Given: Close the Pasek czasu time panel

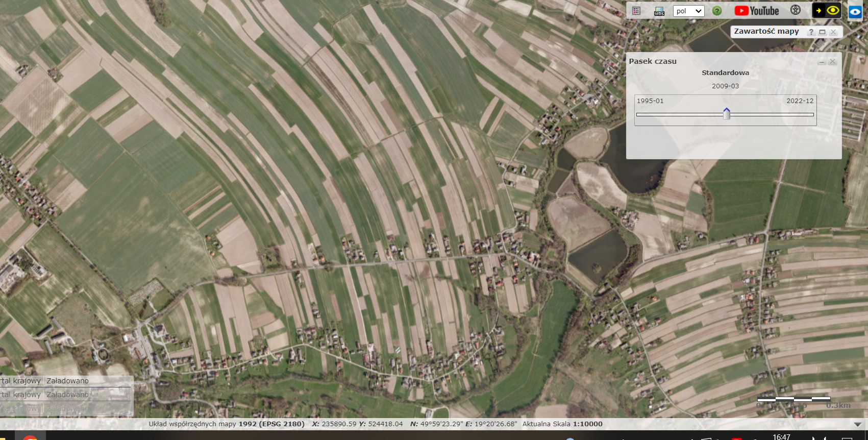Looking at the screenshot, I should pyautogui.click(x=832, y=61).
